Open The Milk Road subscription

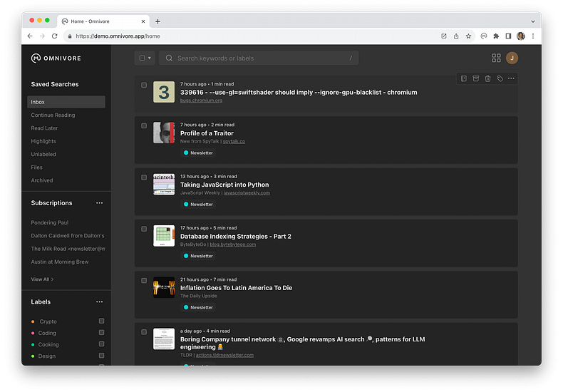(x=68, y=249)
